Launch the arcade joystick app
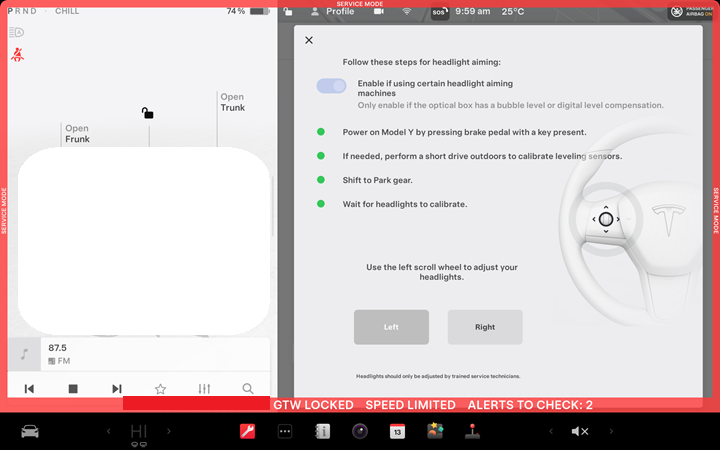The height and width of the screenshot is (451, 720). click(472, 431)
